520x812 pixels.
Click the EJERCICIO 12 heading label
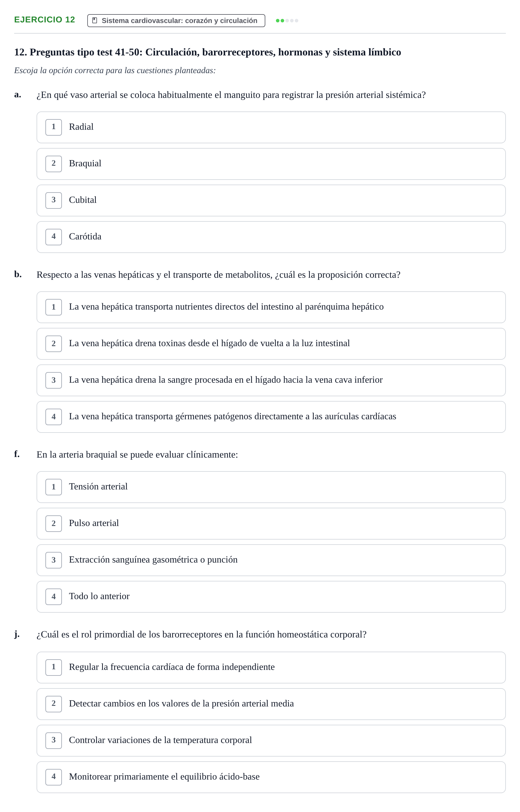tap(45, 19)
